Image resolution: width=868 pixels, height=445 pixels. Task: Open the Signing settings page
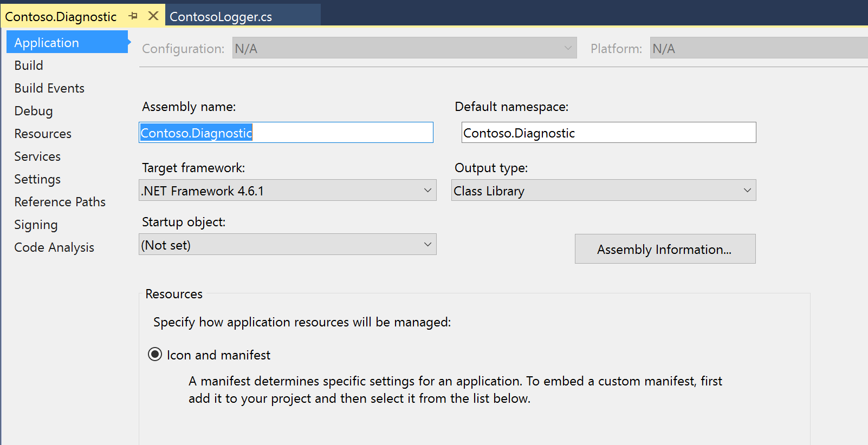point(36,225)
